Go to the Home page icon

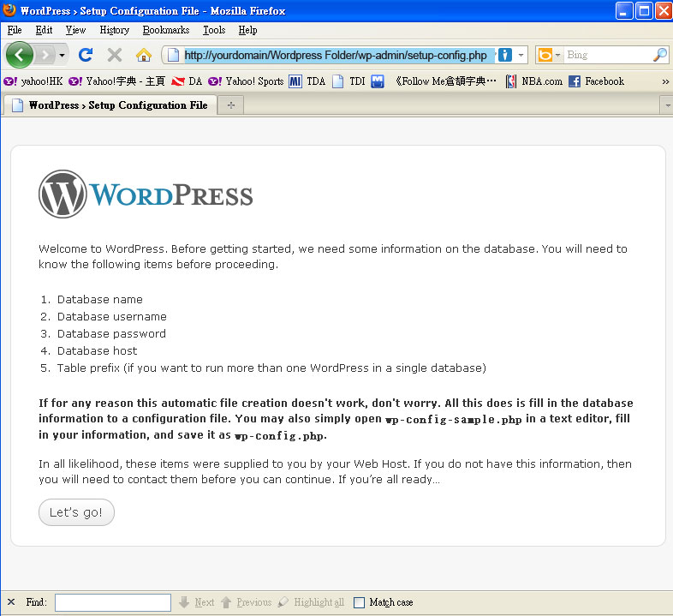coord(144,55)
